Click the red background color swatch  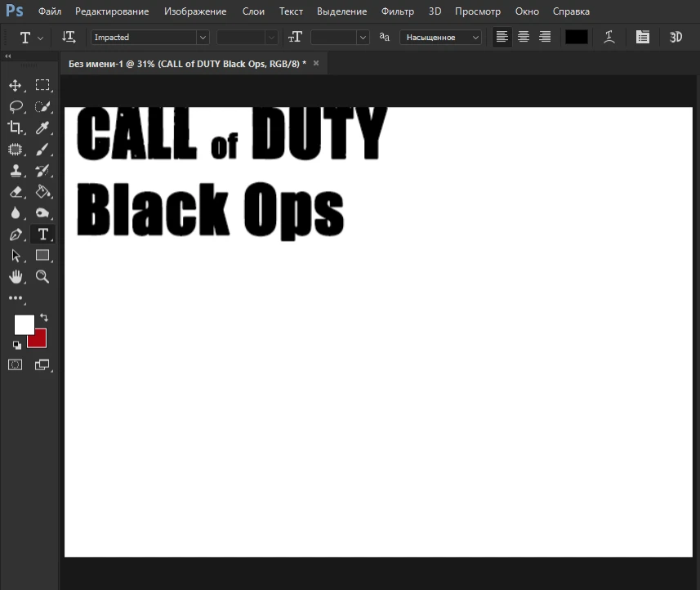[37, 338]
